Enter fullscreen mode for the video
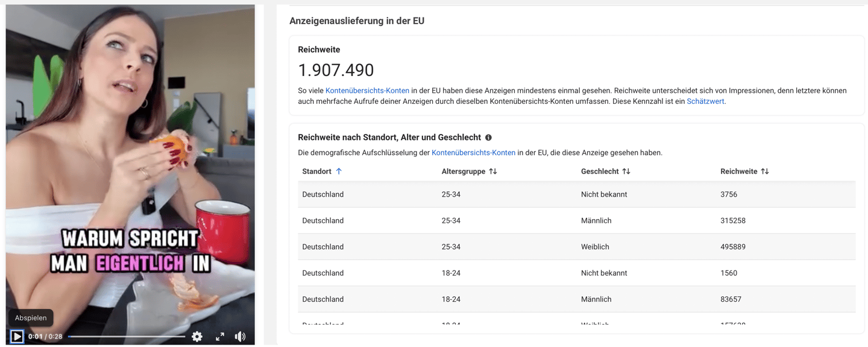Image resolution: width=868 pixels, height=347 pixels. [x=220, y=337]
